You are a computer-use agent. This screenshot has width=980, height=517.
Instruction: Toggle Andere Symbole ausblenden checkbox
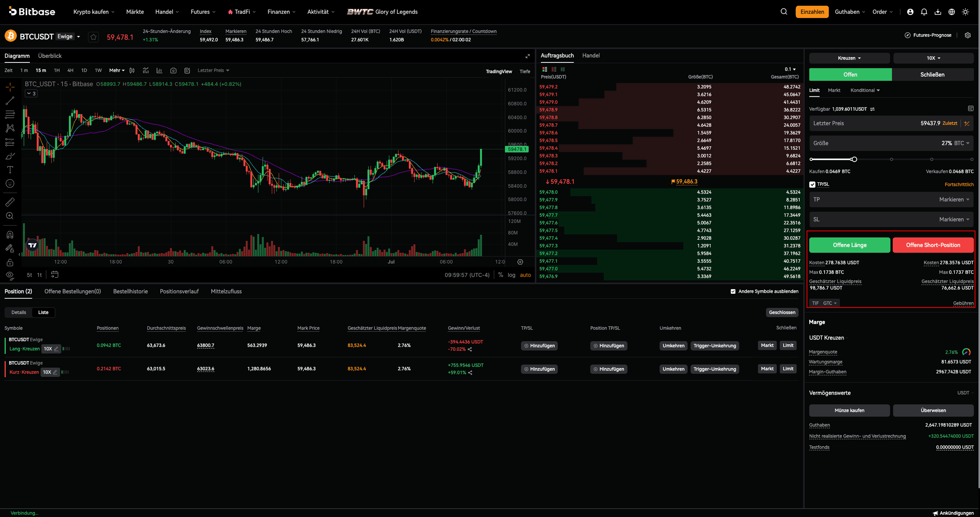coord(733,291)
